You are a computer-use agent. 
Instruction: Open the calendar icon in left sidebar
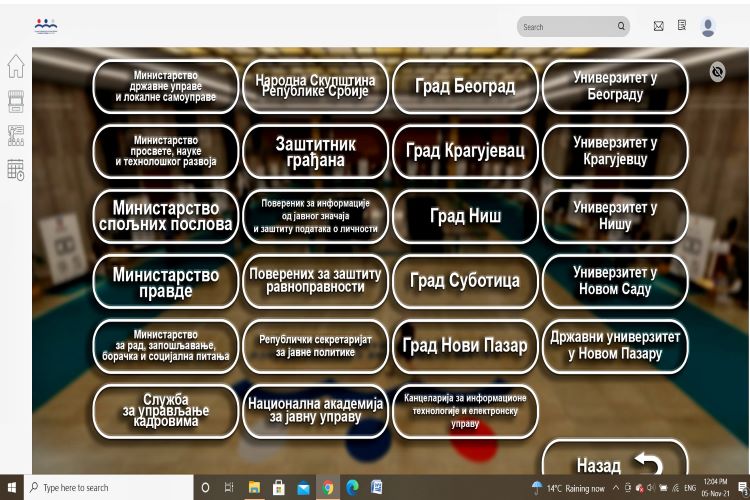15,169
